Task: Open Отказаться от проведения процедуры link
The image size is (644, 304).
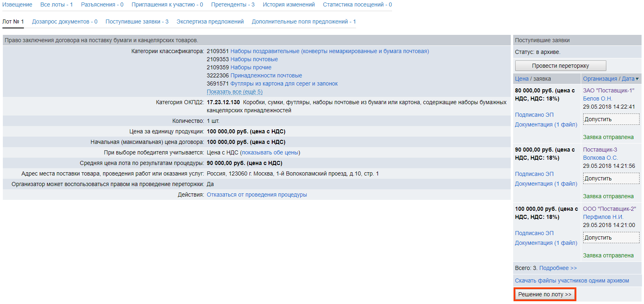Action: pos(256,195)
